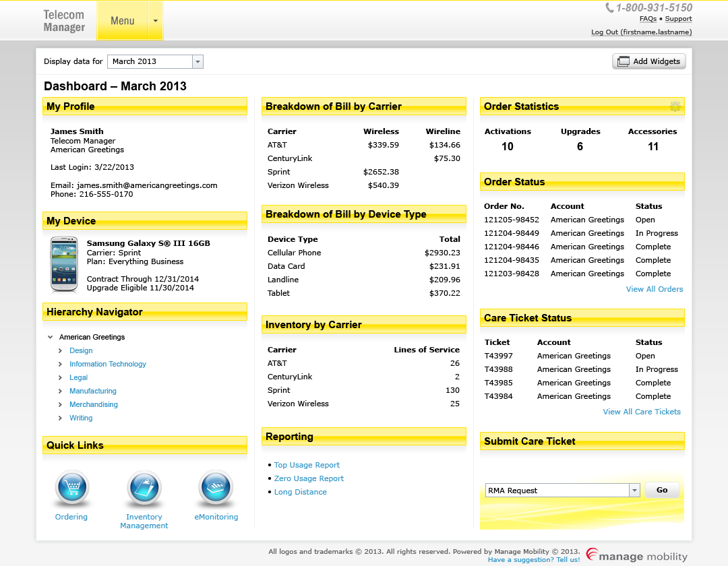Open View All Orders link

click(654, 289)
